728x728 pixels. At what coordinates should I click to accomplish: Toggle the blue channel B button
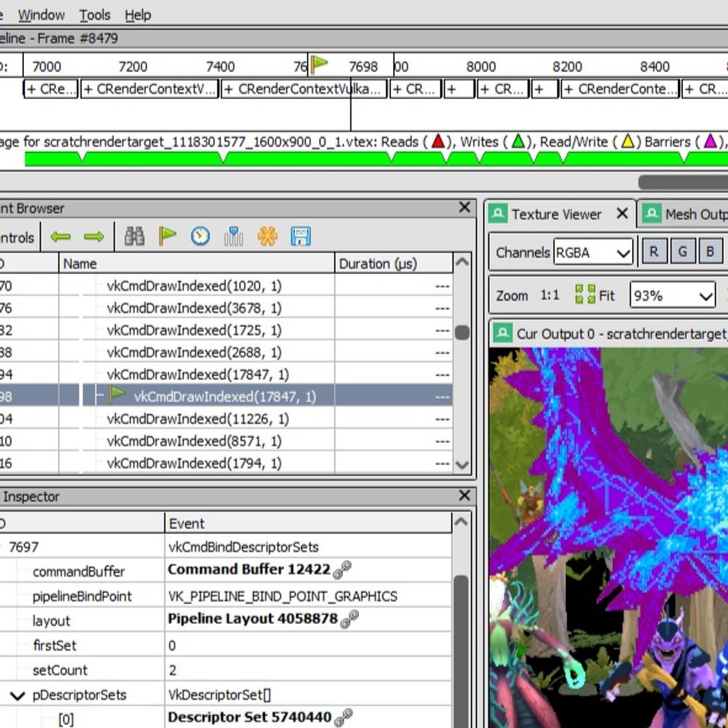click(710, 252)
